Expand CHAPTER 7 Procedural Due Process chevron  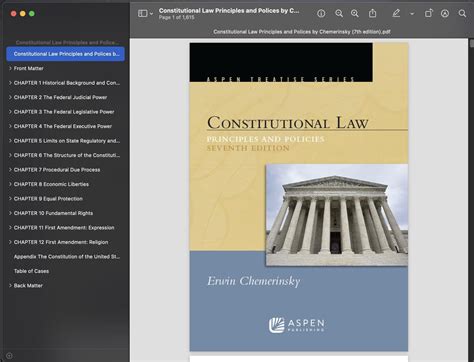point(10,170)
